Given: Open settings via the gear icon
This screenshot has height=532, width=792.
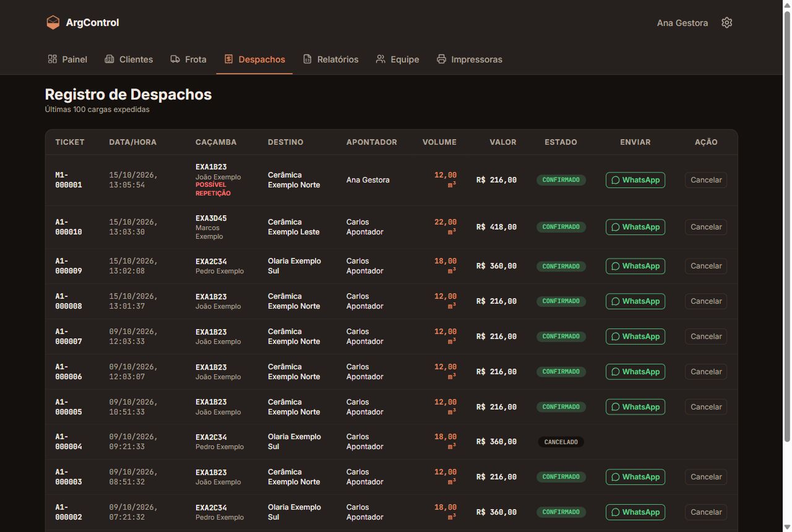Looking at the screenshot, I should coord(727,23).
